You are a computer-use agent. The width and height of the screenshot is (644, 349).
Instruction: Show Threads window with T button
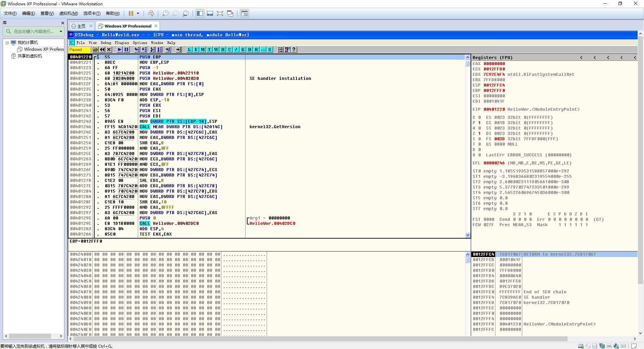click(x=210, y=50)
